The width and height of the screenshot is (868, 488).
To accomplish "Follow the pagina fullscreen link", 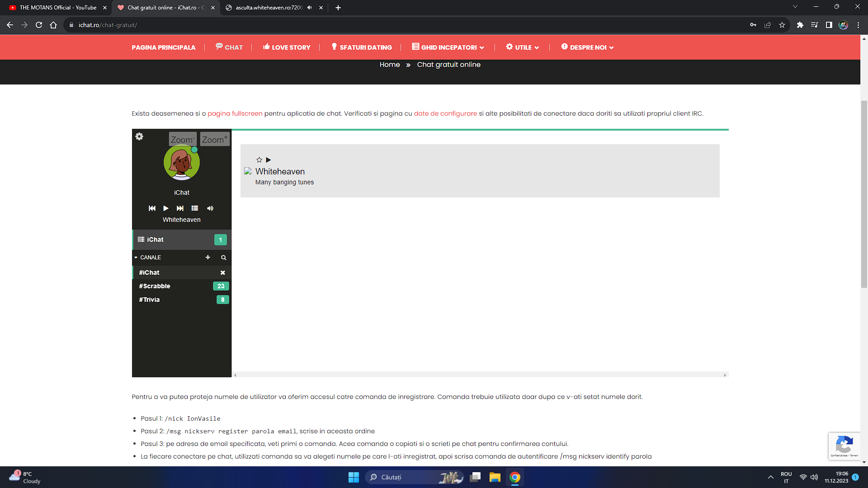I will coord(235,113).
